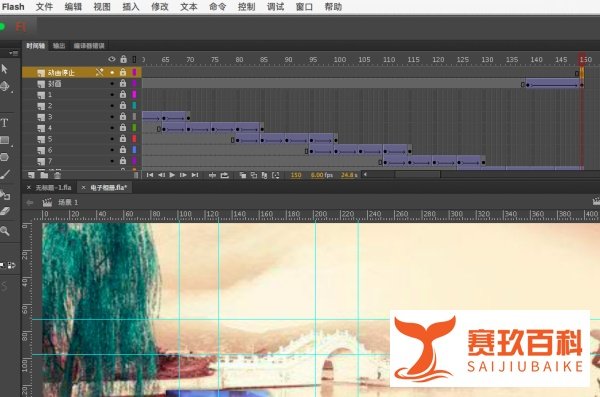Play the timeline animation

[x=172, y=175]
